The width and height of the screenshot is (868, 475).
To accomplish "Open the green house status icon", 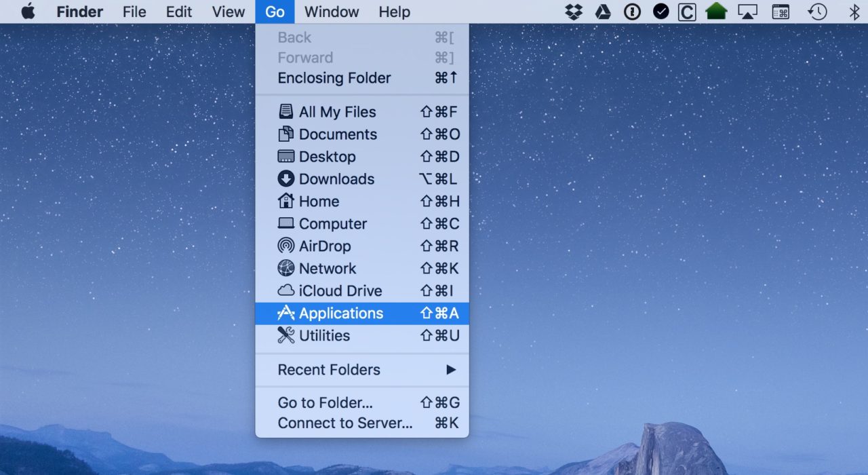I will pos(716,12).
